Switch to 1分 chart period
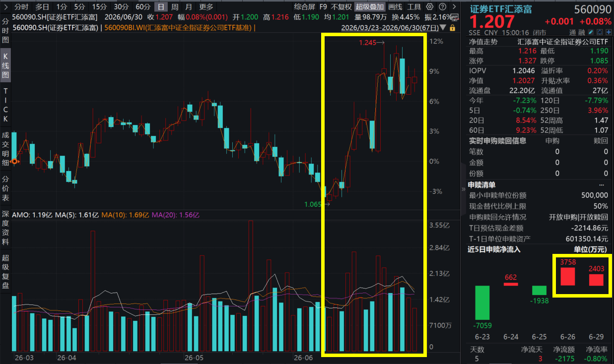The image size is (614, 364). pos(62,7)
